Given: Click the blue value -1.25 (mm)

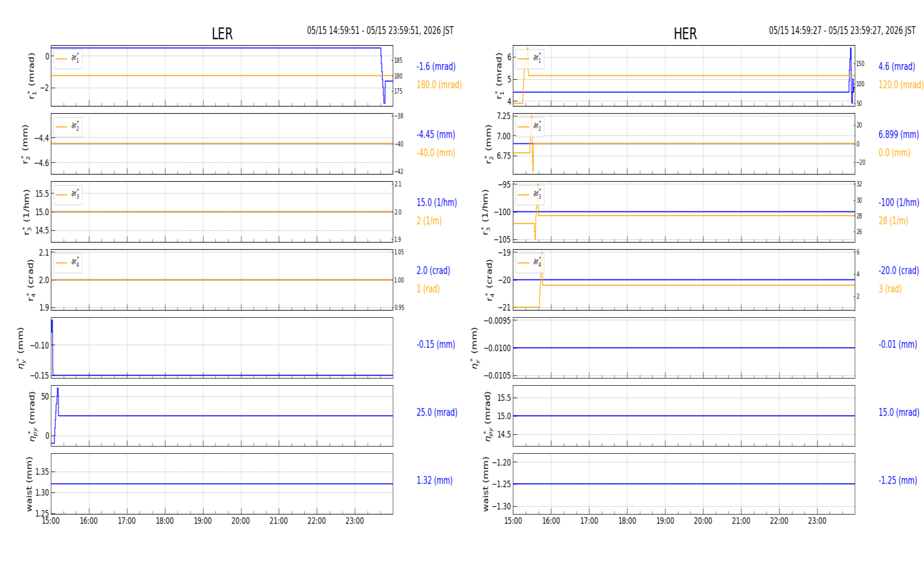Looking at the screenshot, I should pos(898,481).
